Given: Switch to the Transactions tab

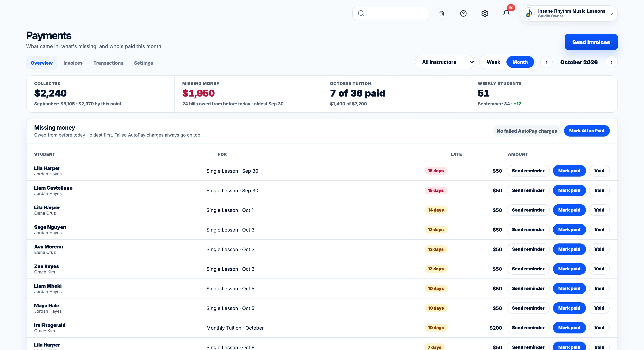Looking at the screenshot, I should pos(108,63).
